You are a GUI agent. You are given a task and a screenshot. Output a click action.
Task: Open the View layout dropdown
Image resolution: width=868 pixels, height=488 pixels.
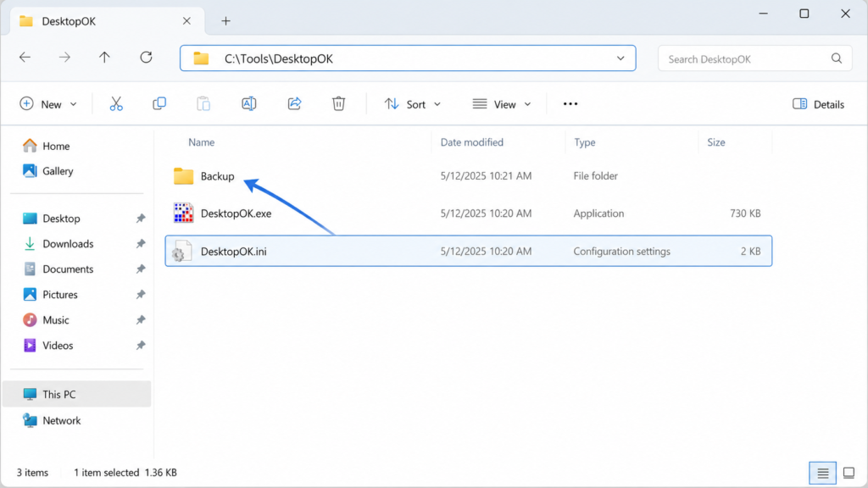pos(502,104)
